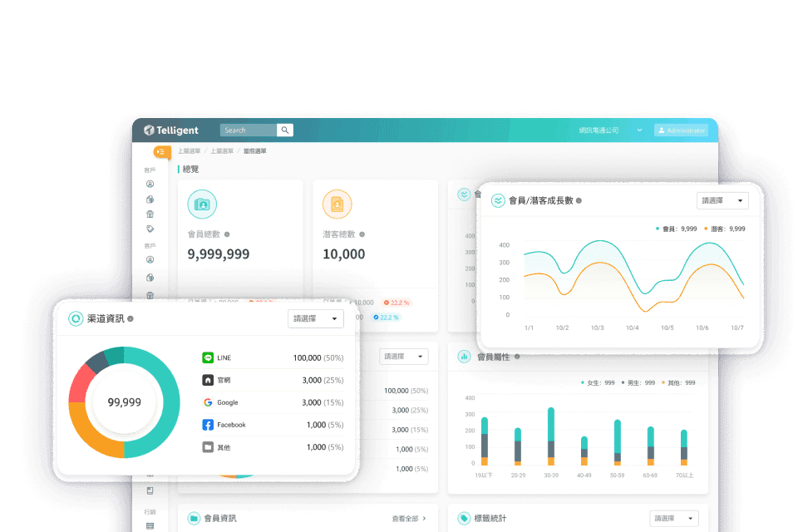The image size is (798, 532).
Task: Open 請選擇 dropdown in 會員/潛客成長數 panel
Action: click(722, 200)
